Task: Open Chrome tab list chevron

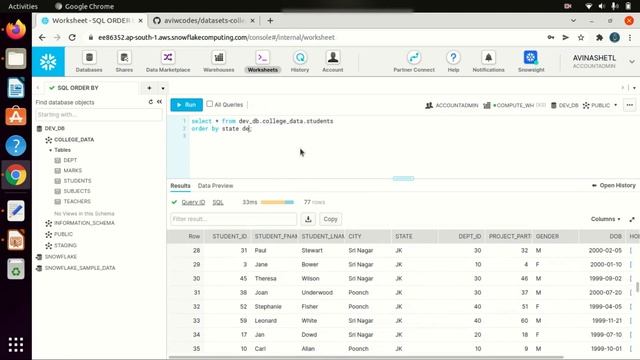Action: click(x=573, y=20)
